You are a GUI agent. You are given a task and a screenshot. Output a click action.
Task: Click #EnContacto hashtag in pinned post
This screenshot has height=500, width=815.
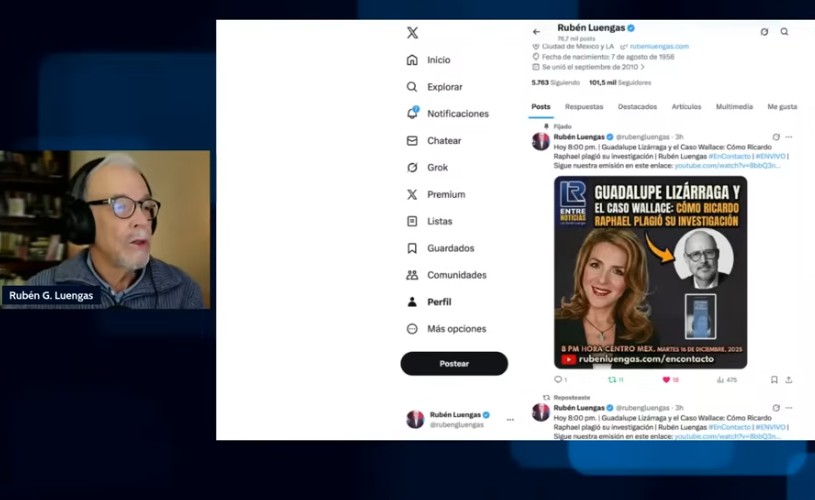[730, 156]
